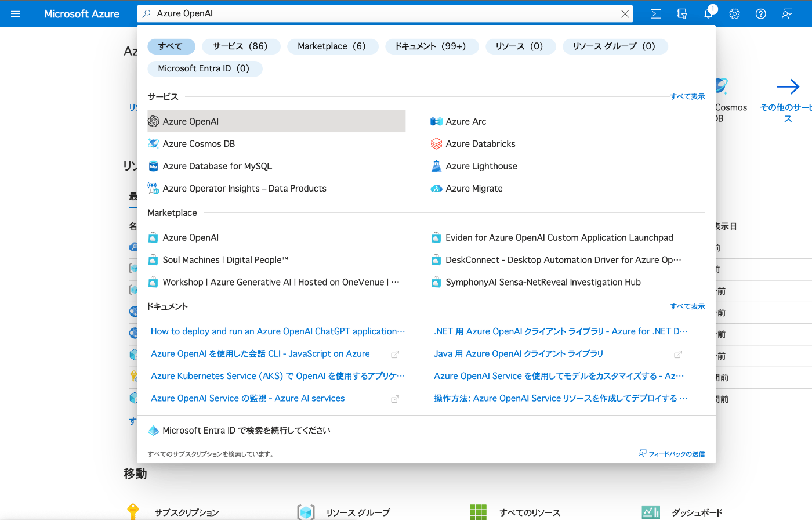Click the Azure OpenAI service icon
Screen dimensions: 812x520
154,121
